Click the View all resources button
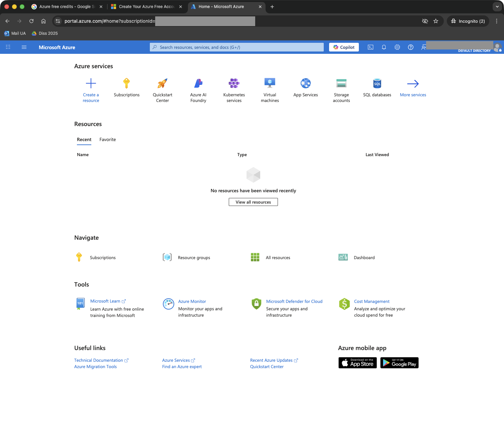Image resolution: width=504 pixels, height=441 pixels. (x=253, y=202)
